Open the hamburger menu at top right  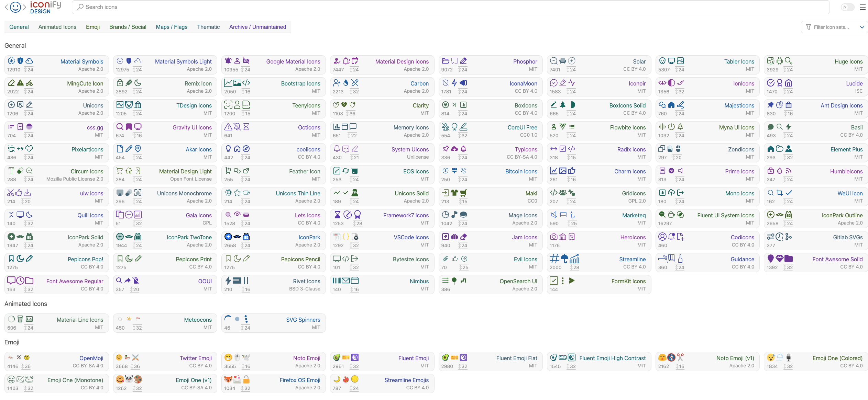pyautogui.click(x=862, y=7)
